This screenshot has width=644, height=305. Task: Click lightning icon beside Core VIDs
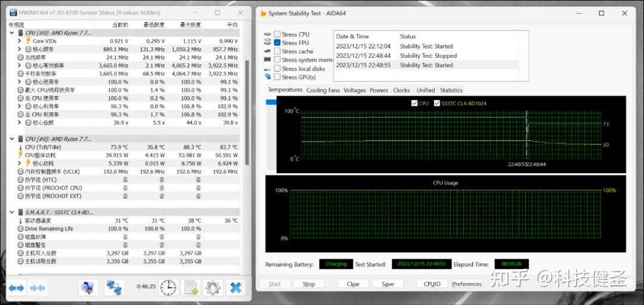pos(28,41)
